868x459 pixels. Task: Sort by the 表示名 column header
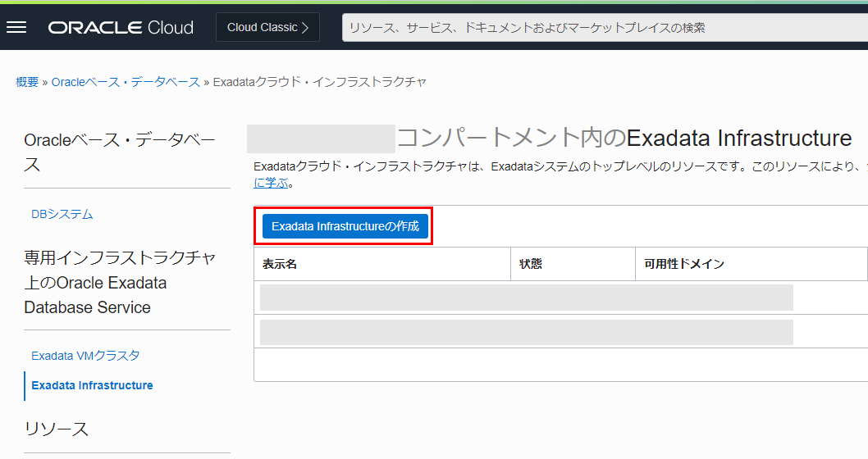(x=280, y=264)
